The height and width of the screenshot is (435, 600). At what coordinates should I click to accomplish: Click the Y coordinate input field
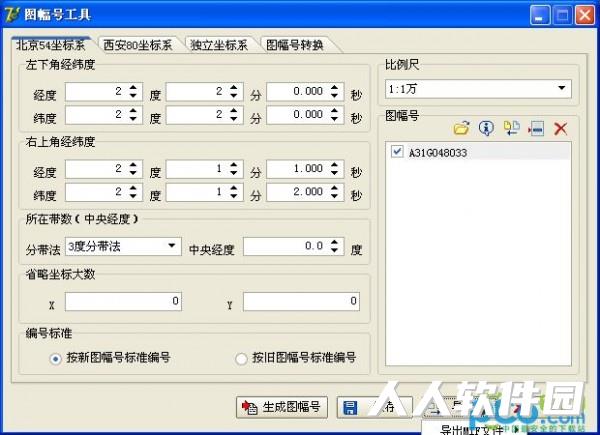click(301, 301)
